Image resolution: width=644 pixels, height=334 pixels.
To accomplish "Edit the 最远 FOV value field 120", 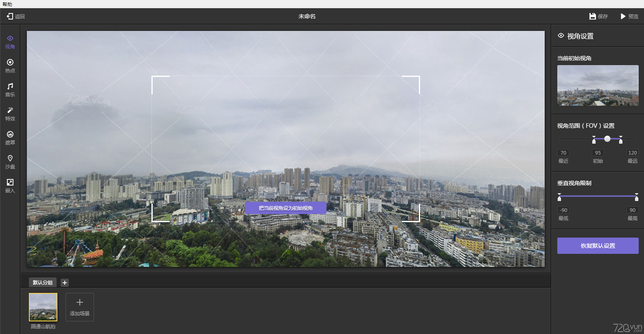I will [x=633, y=153].
